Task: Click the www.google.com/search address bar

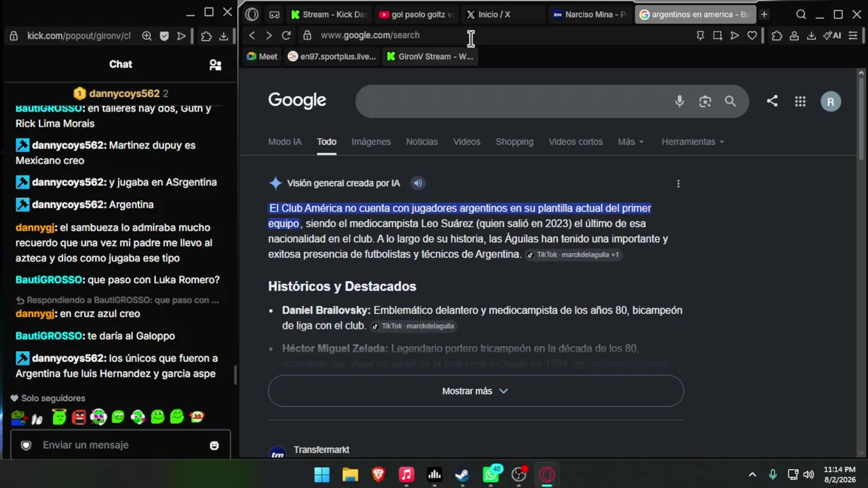Action: click(x=370, y=35)
